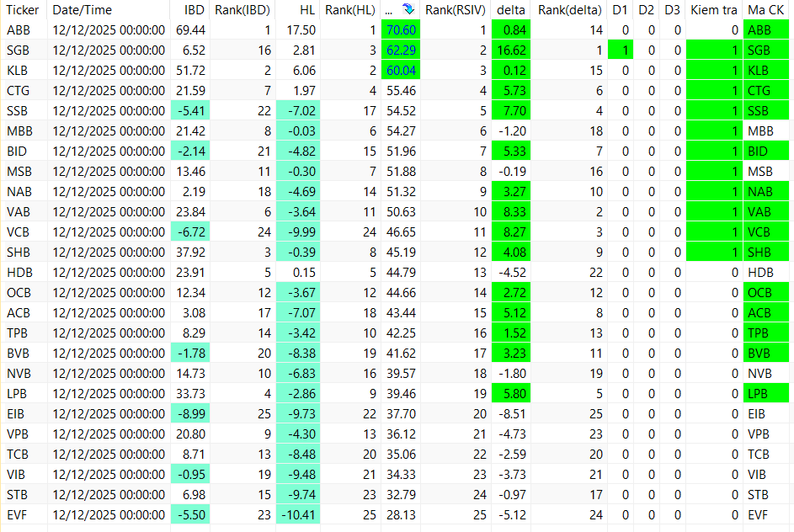Click the D2 column header
The image size is (794, 532).
click(x=646, y=9)
